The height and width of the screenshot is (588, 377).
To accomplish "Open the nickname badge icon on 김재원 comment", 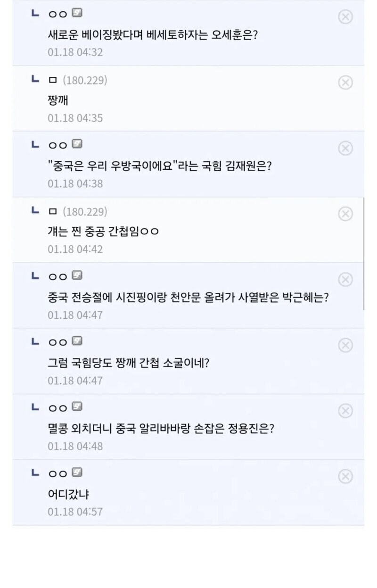I will click(x=77, y=144).
